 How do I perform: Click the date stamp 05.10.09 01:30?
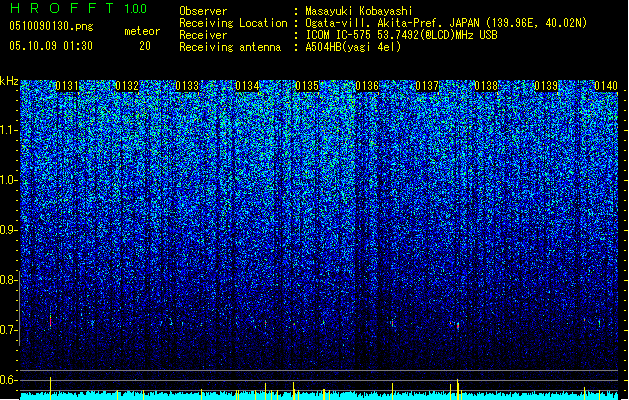51,46
